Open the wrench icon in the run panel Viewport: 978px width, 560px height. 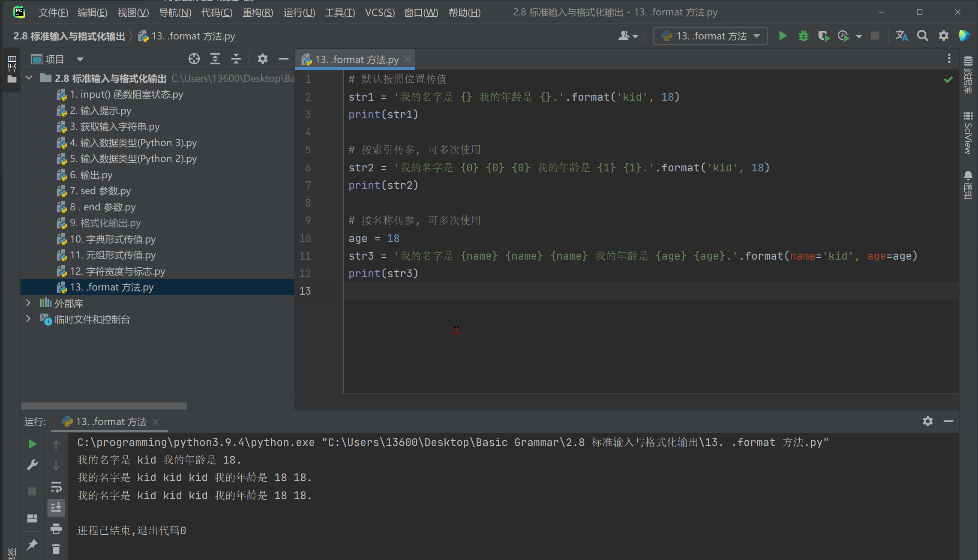(x=32, y=465)
